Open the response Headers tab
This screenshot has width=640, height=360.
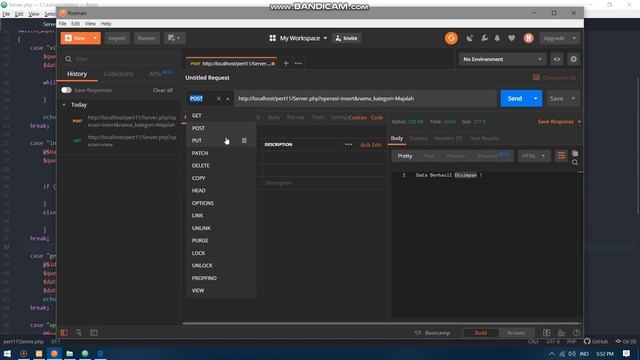(448, 138)
